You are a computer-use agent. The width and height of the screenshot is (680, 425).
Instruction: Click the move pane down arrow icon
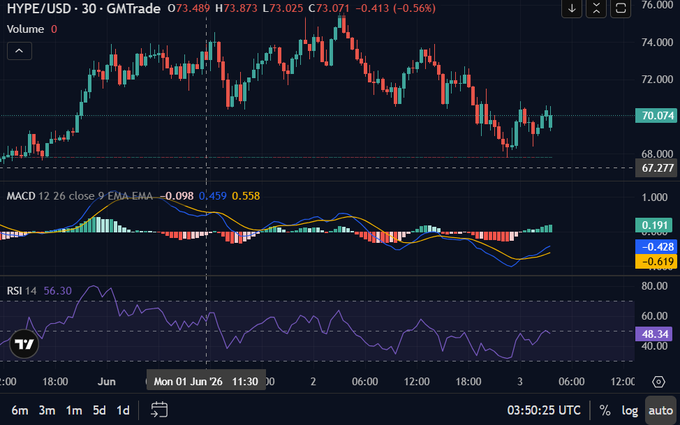pos(572,8)
